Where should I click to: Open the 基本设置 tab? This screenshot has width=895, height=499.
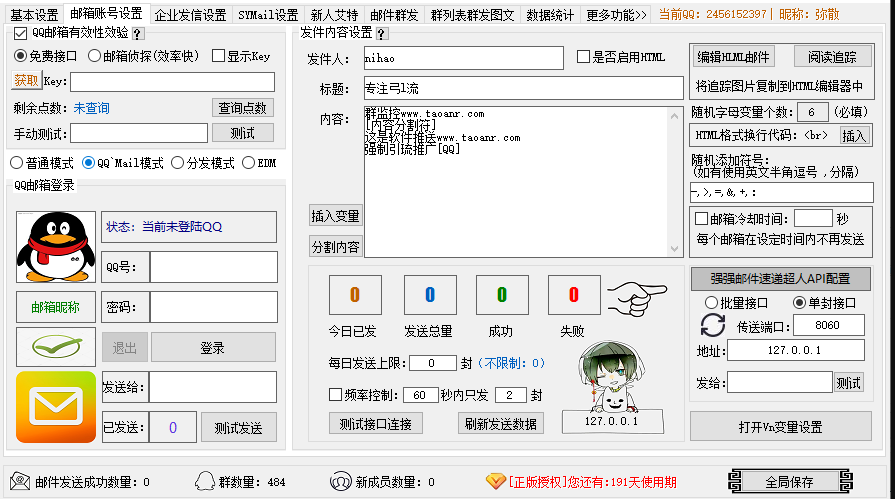(x=34, y=15)
